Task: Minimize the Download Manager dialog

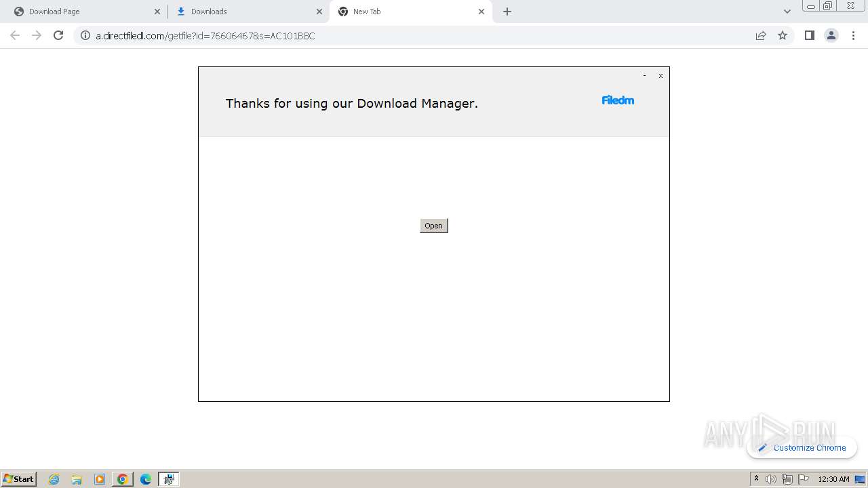Action: 644,75
